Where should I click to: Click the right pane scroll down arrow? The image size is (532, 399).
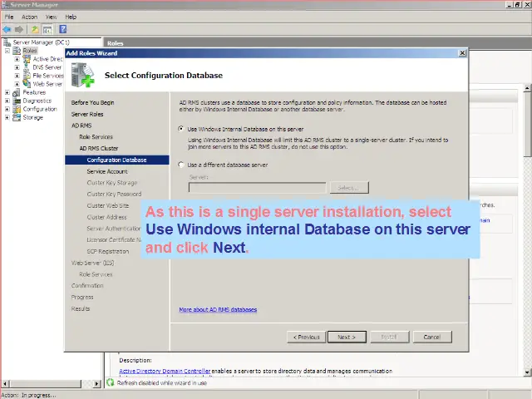point(527,372)
